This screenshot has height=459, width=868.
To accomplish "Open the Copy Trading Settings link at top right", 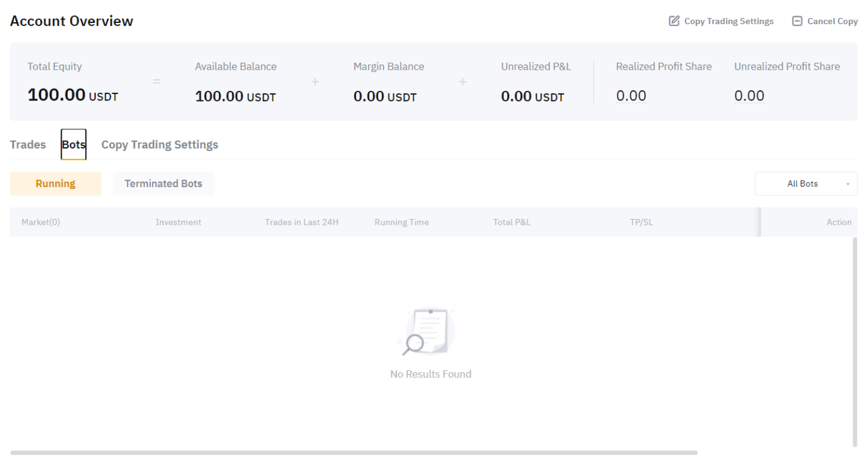I will click(728, 21).
